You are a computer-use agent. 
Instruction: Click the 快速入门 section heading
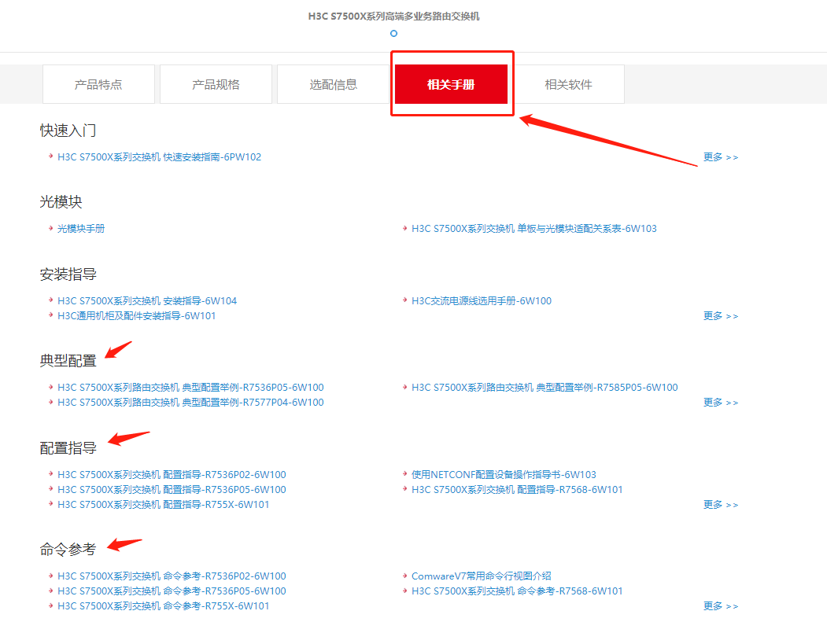(x=68, y=131)
